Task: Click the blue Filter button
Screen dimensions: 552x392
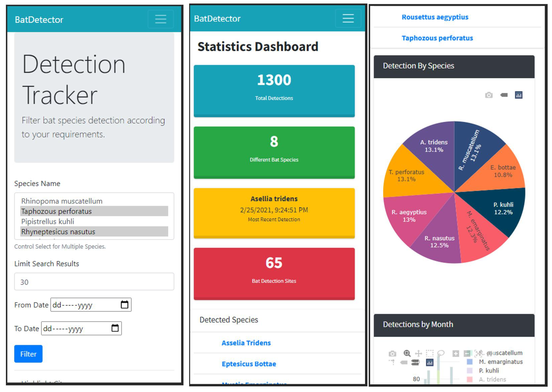Action: pos(28,354)
